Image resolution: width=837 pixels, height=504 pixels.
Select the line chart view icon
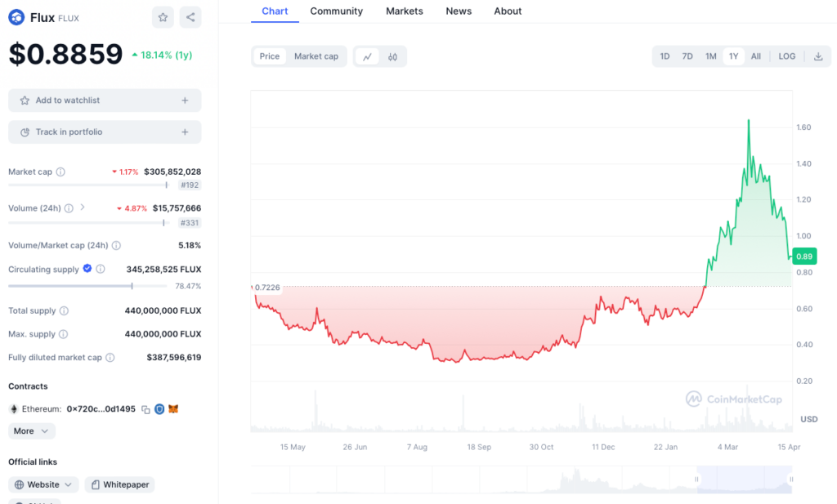[368, 56]
